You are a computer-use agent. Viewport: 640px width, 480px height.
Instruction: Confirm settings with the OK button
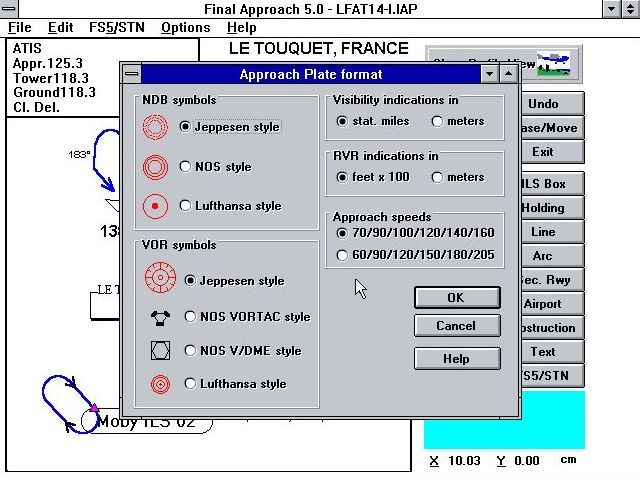(457, 298)
